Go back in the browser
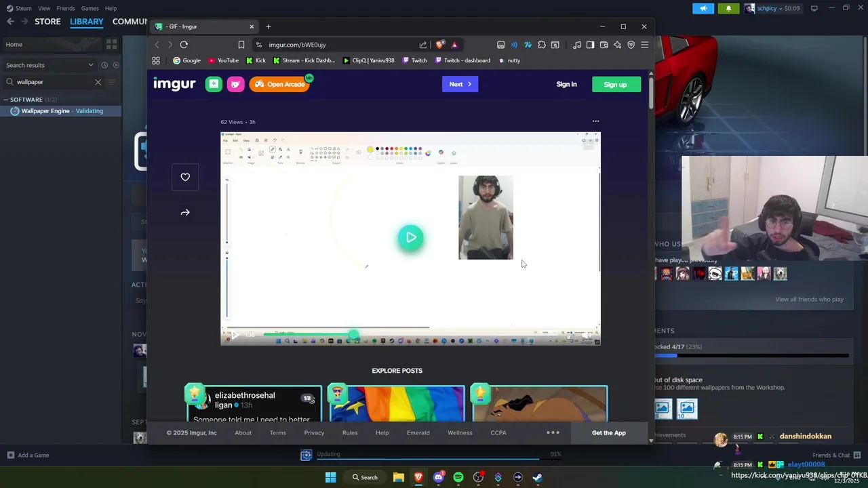 point(157,45)
